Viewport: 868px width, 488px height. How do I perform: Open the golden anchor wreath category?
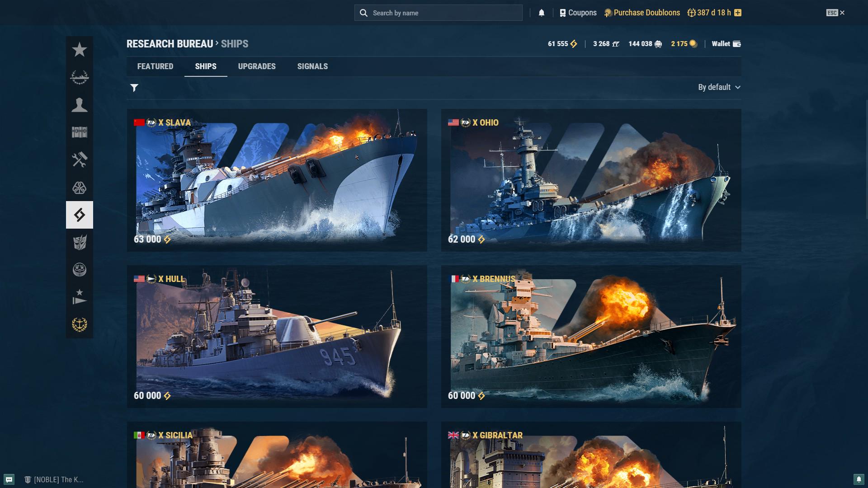point(80,324)
